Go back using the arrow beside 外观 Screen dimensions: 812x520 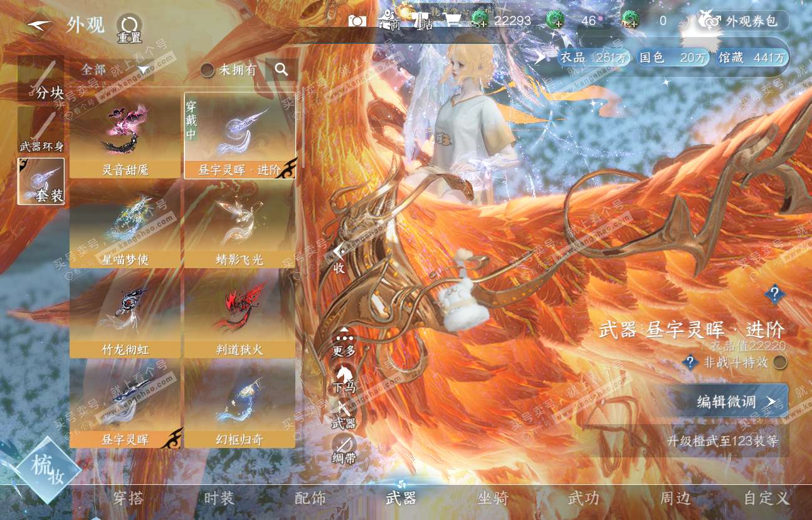[x=40, y=24]
